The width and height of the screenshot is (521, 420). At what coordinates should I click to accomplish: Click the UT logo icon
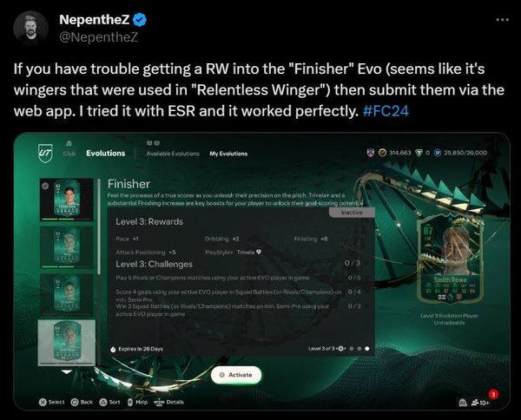(46, 153)
